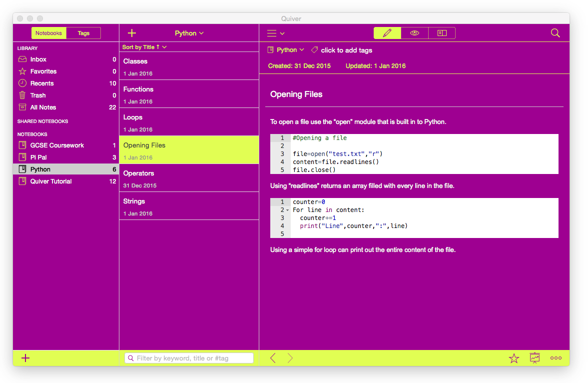Go back to the previous note
The height and width of the screenshot is (383, 588).
[273, 358]
